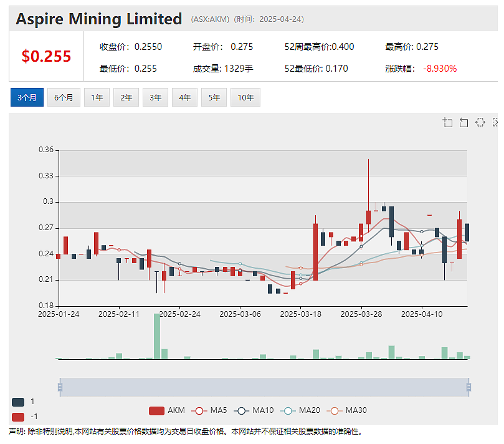Click the Aspire Mining Limited title
The height and width of the screenshot is (444, 504).
coord(99,19)
